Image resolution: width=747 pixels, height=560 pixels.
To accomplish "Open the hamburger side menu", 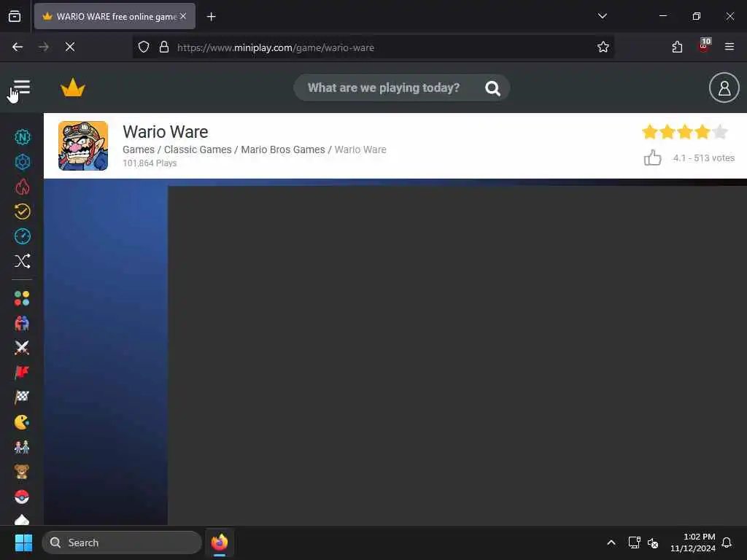I will coord(21,87).
